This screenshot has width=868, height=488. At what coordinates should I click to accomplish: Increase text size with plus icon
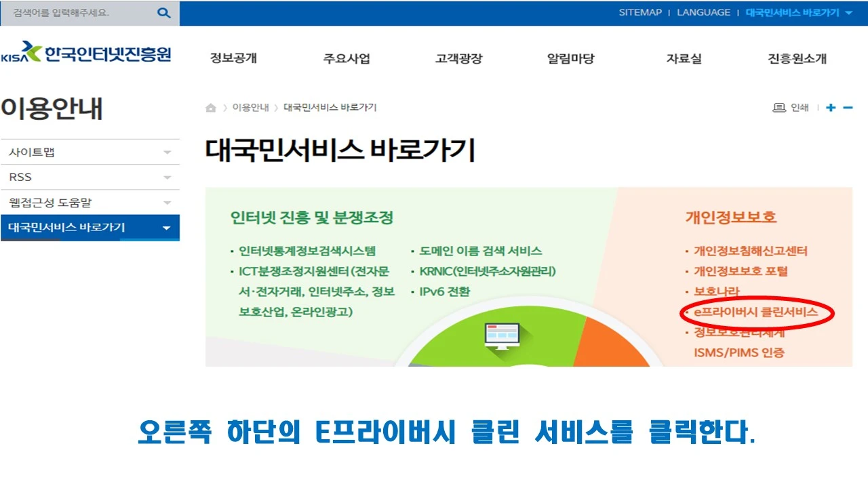tap(831, 108)
